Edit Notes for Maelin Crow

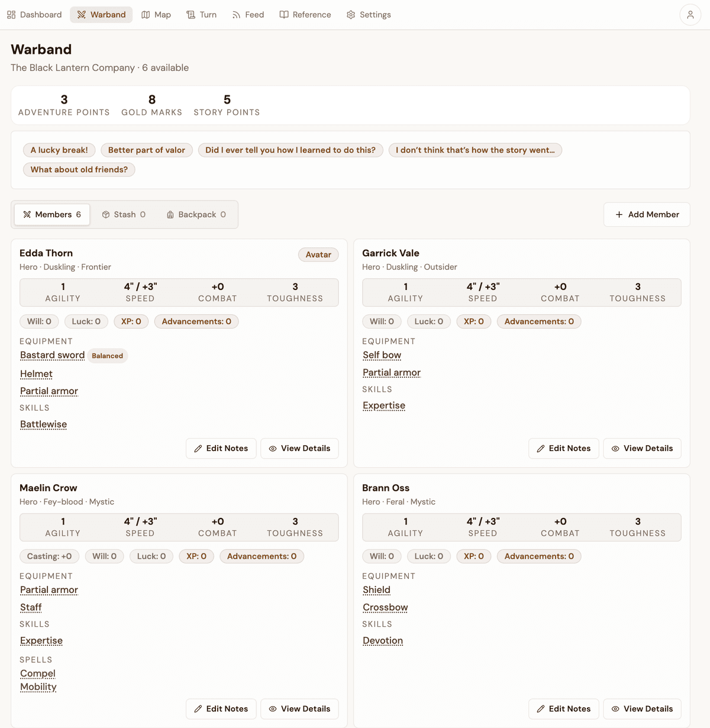coord(221,709)
